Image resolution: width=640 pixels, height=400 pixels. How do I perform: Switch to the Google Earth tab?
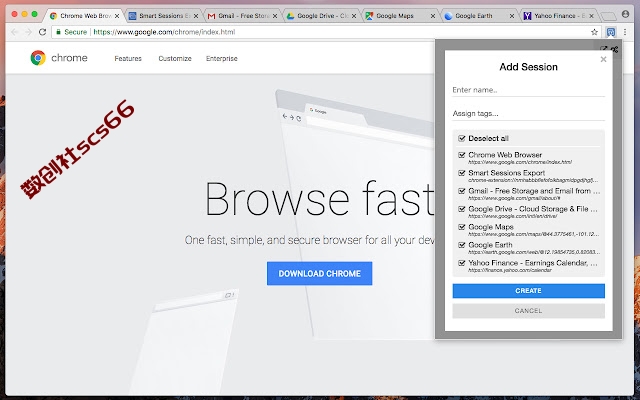[478, 16]
